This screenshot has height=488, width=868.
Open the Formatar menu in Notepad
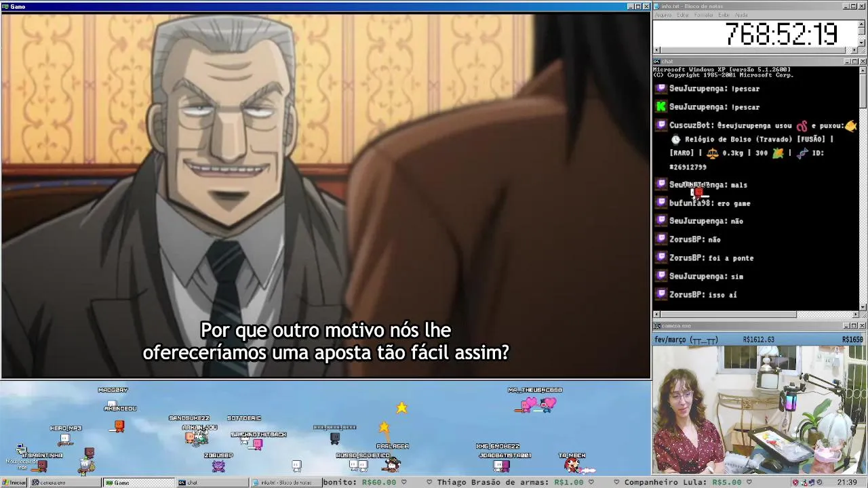pos(704,15)
